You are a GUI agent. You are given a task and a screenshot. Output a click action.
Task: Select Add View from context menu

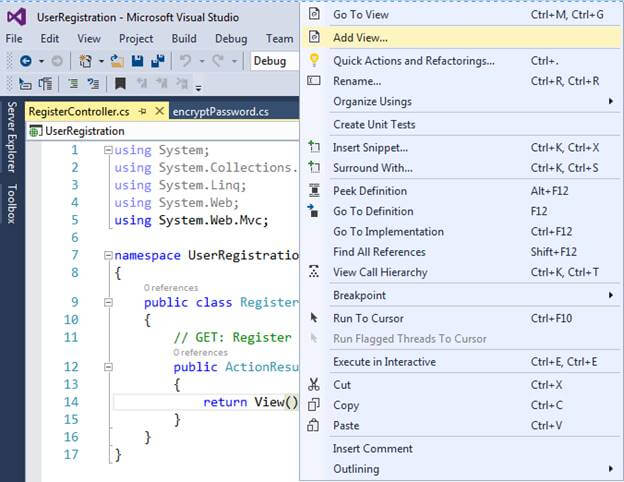click(360, 38)
